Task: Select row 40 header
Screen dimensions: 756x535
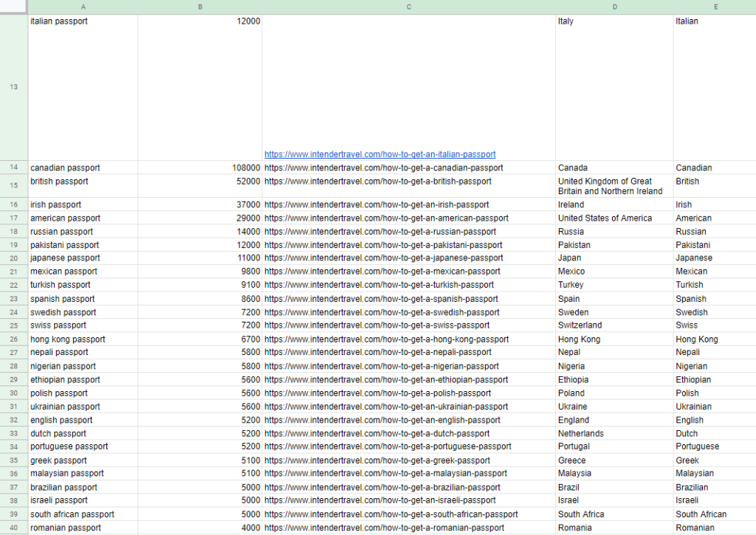Action: [x=13, y=528]
